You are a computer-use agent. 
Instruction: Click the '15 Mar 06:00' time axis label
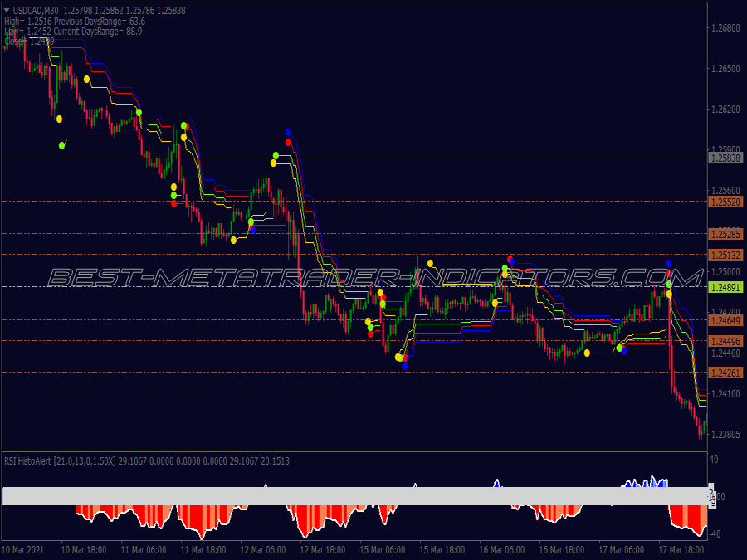[383, 549]
